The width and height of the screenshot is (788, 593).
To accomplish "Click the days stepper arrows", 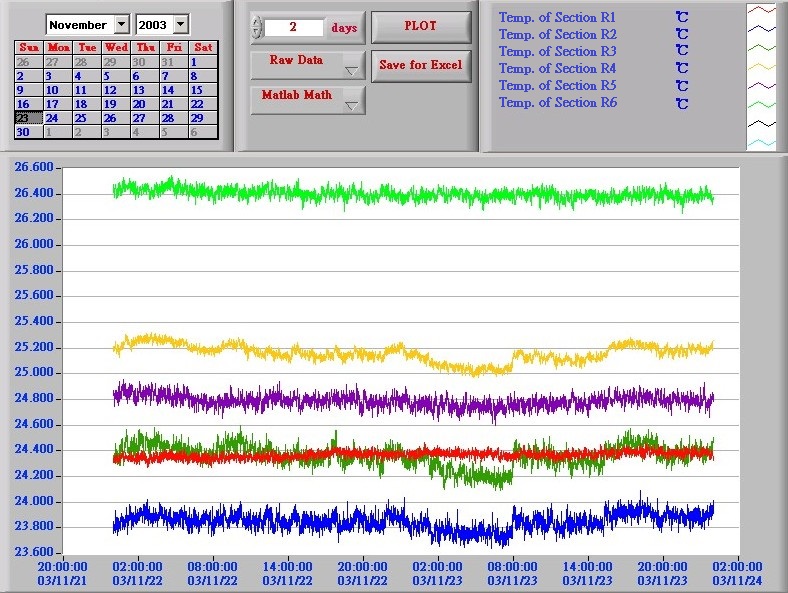I will coord(256,28).
